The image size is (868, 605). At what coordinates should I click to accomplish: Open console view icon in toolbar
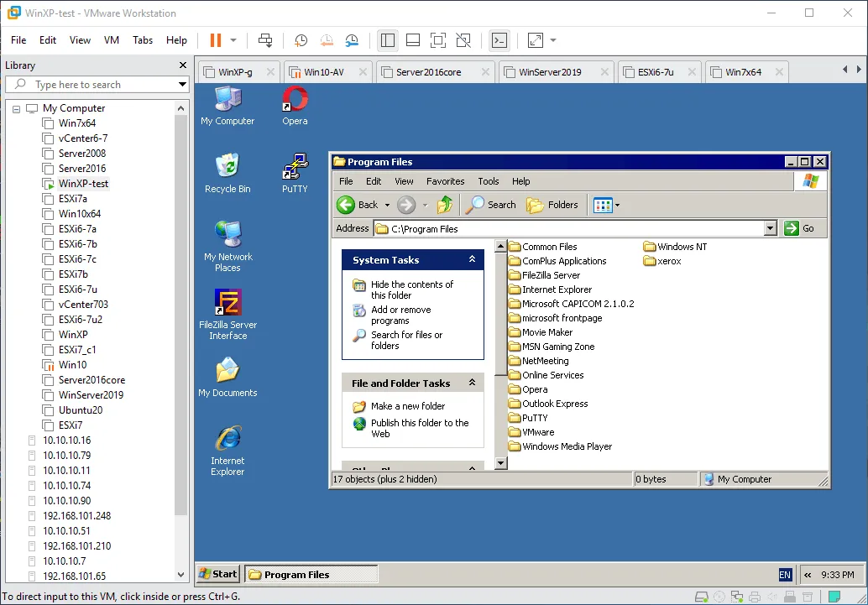click(x=499, y=40)
